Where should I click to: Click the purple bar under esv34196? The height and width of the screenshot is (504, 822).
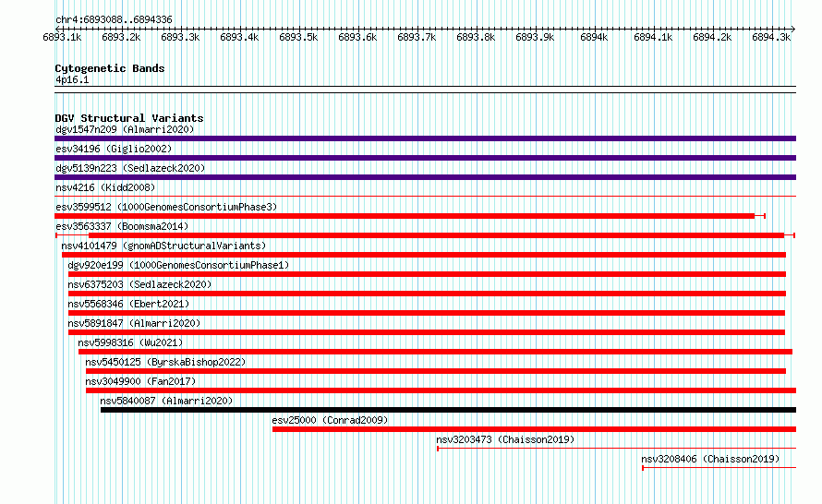click(425, 158)
